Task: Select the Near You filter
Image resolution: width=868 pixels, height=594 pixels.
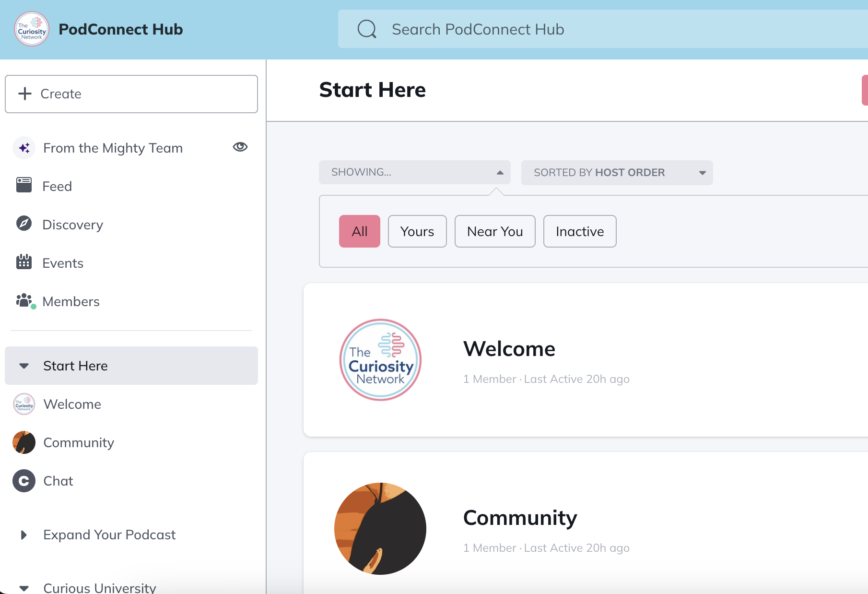Action: point(495,231)
